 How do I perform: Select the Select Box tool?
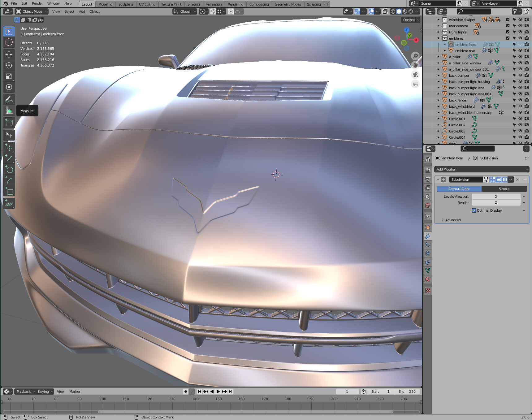pos(9,31)
